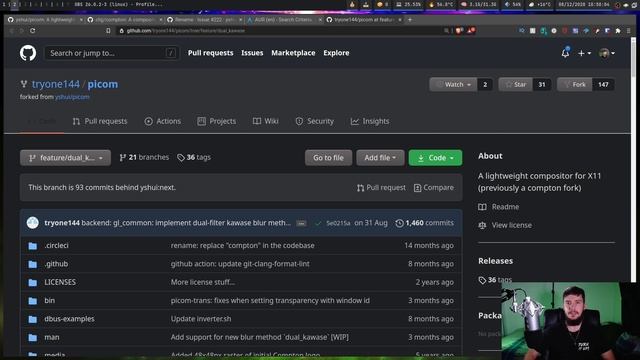The image size is (640, 360).
Task: Open Marketplace in the top navigation
Action: click(293, 53)
